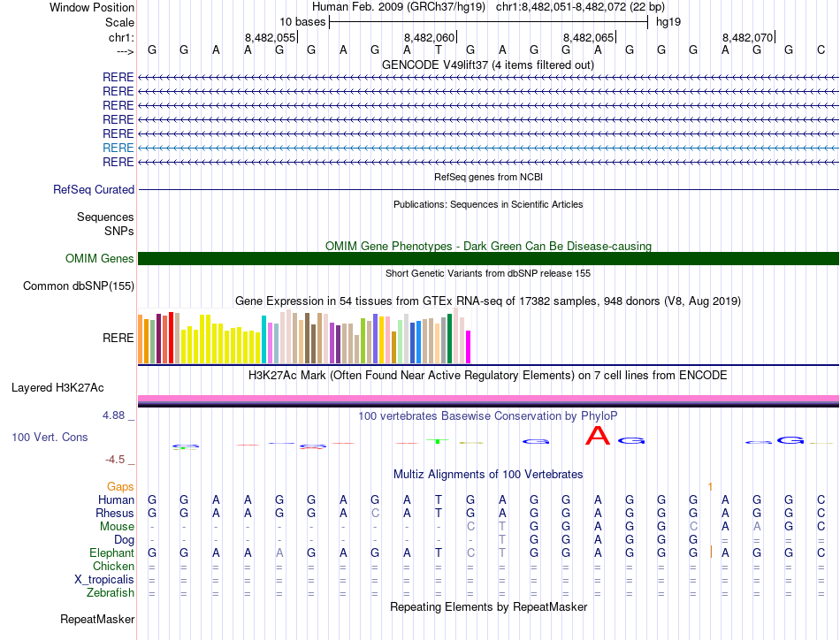
Task: Click the 10 bases scale bar
Action: [488, 21]
